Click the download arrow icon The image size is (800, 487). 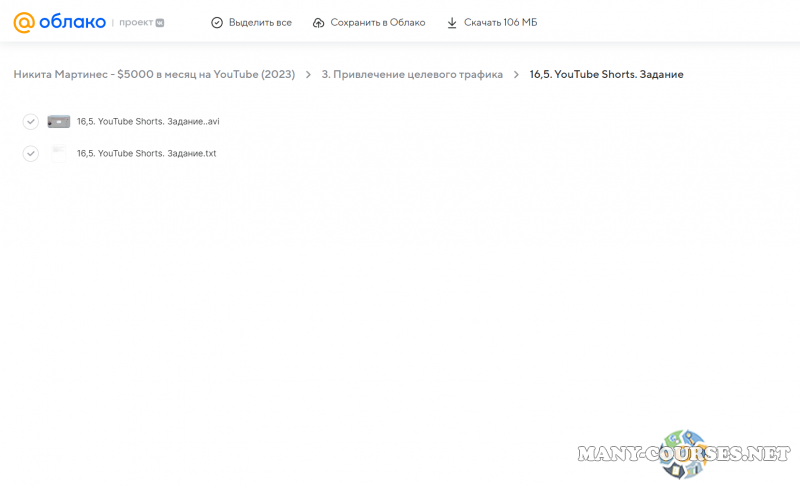click(x=452, y=22)
